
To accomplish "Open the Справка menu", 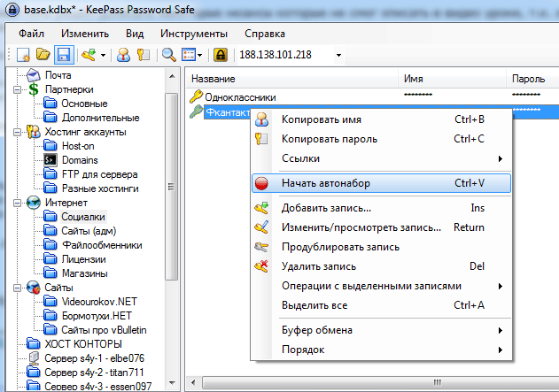I will click(x=265, y=34).
